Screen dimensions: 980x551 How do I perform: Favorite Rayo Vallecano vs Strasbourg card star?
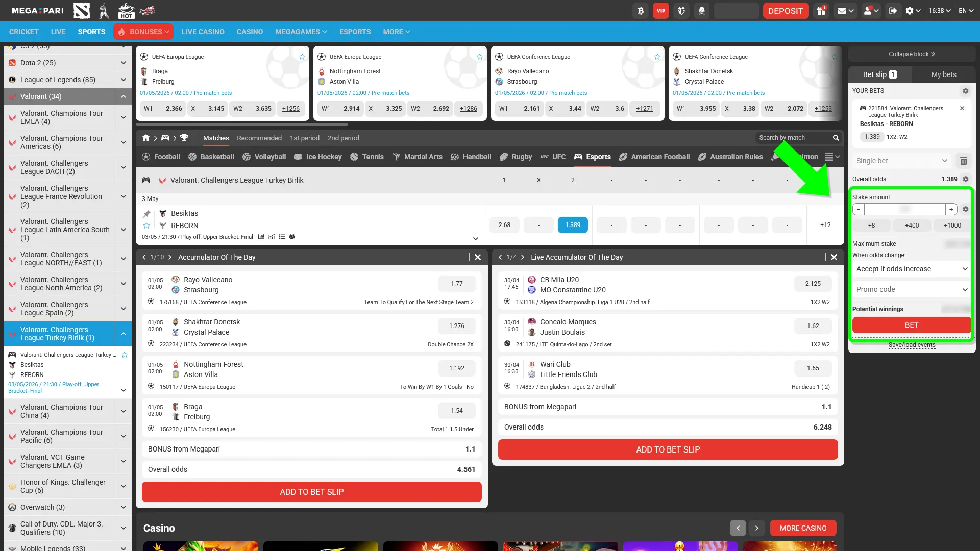point(657,57)
